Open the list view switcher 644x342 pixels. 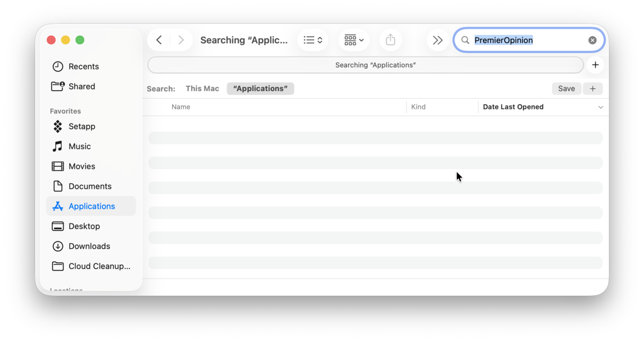click(x=313, y=40)
